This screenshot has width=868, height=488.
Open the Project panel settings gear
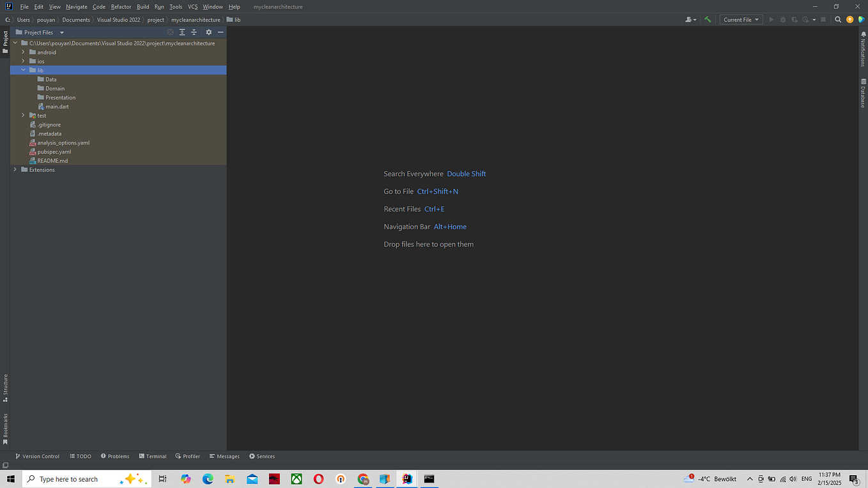(x=208, y=32)
